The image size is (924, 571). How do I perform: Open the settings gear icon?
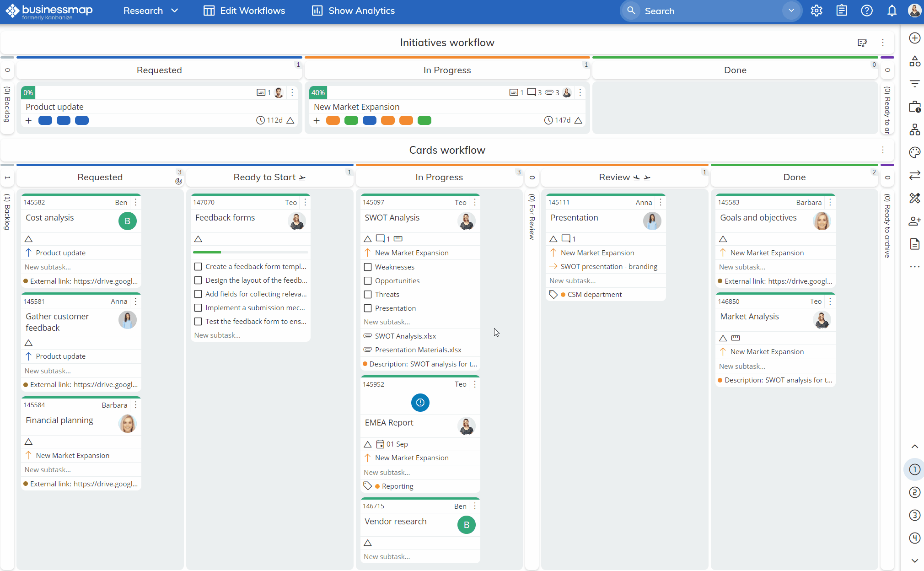coord(817,11)
